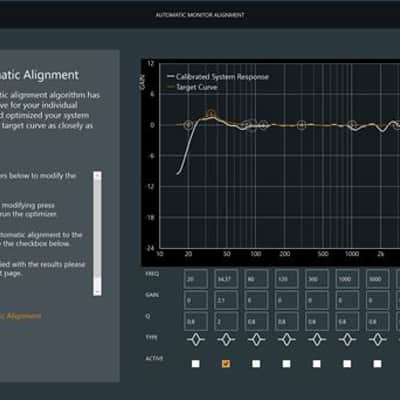
Task: Click the Calibrated System Response legend entry
Action: point(218,77)
